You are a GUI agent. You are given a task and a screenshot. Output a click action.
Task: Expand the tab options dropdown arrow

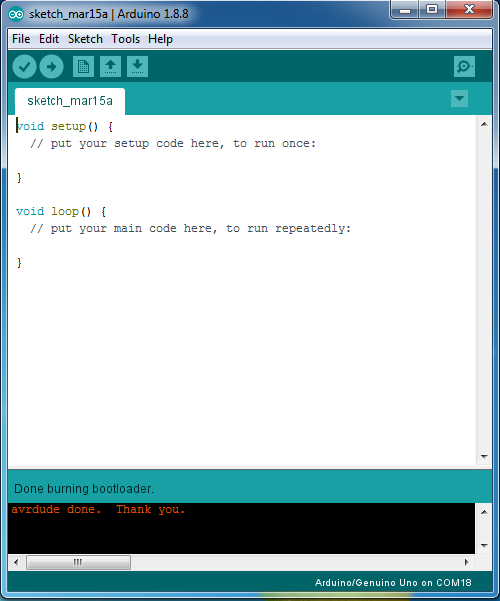click(x=459, y=99)
